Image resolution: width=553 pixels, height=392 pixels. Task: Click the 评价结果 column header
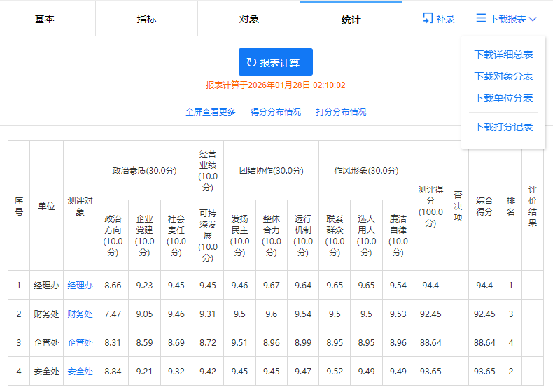[x=533, y=206]
